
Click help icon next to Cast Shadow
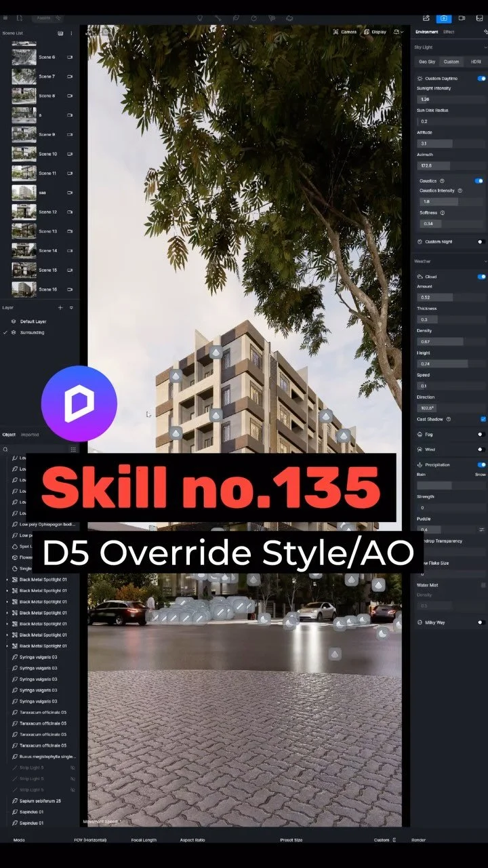pyautogui.click(x=449, y=419)
